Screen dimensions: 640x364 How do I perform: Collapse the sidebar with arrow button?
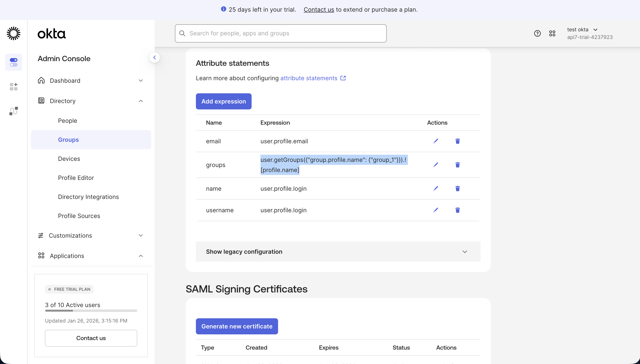155,58
